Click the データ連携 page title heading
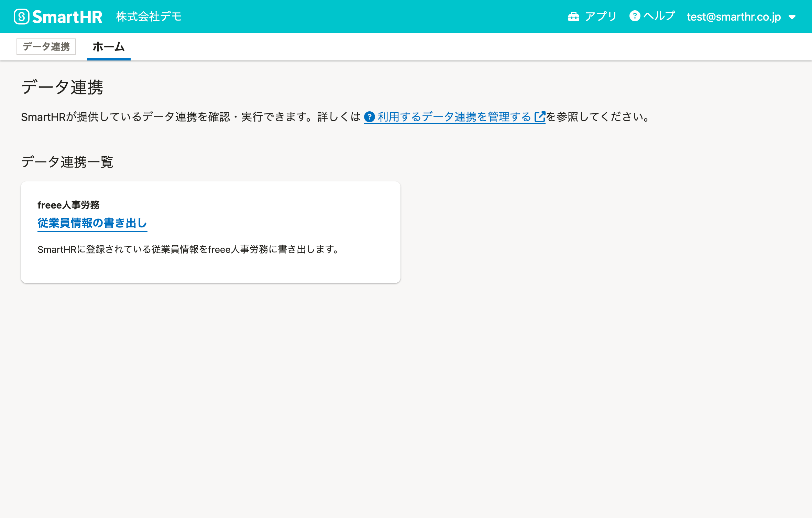Image resolution: width=812 pixels, height=518 pixels. [62, 87]
